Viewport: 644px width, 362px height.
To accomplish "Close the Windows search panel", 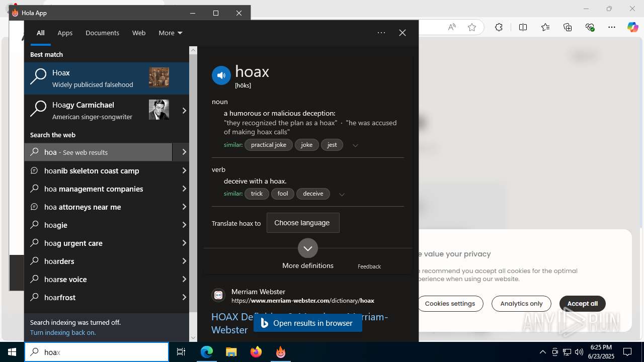I will (403, 33).
